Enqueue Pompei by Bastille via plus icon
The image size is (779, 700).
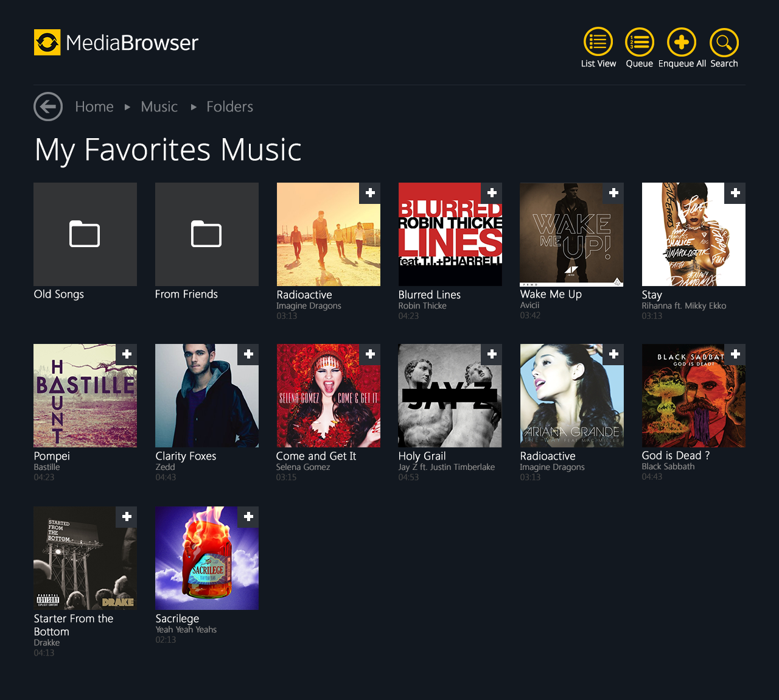click(127, 354)
